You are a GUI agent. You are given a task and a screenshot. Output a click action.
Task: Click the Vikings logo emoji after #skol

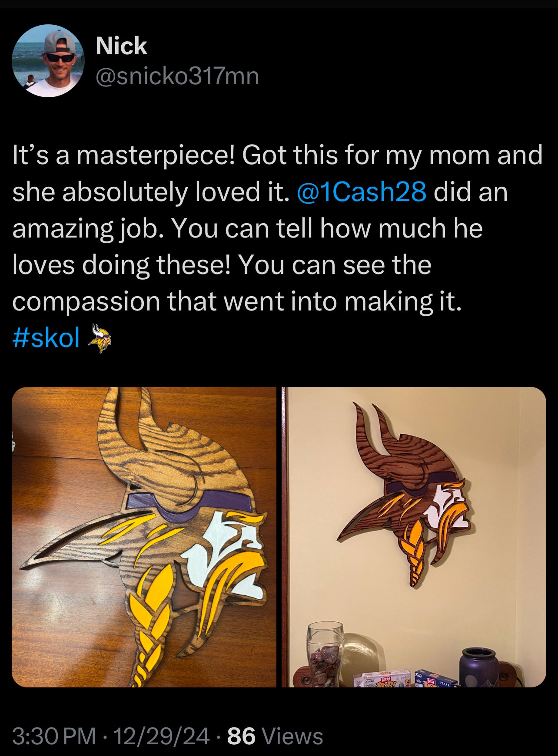(100, 338)
